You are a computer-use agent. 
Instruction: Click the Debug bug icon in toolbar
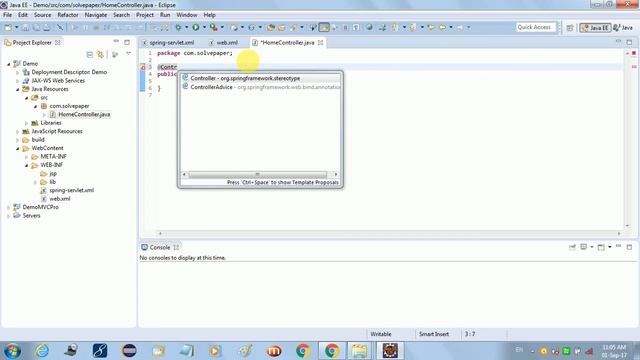(178, 27)
